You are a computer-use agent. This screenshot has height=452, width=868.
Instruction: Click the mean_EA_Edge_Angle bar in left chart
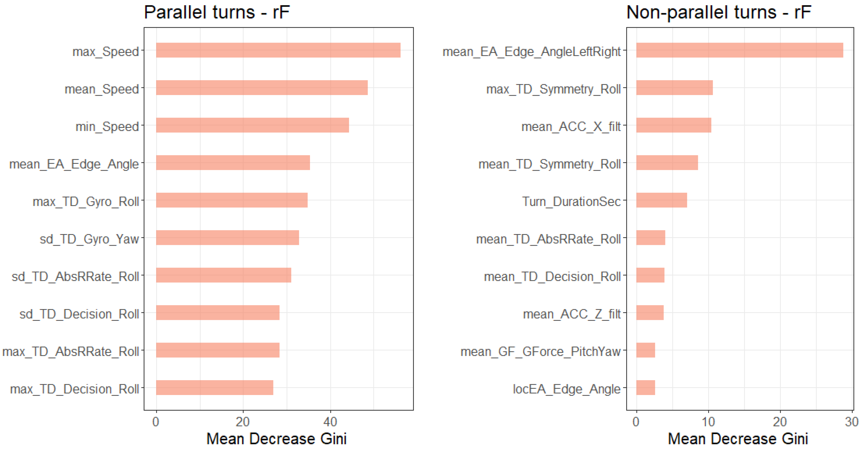(233, 163)
